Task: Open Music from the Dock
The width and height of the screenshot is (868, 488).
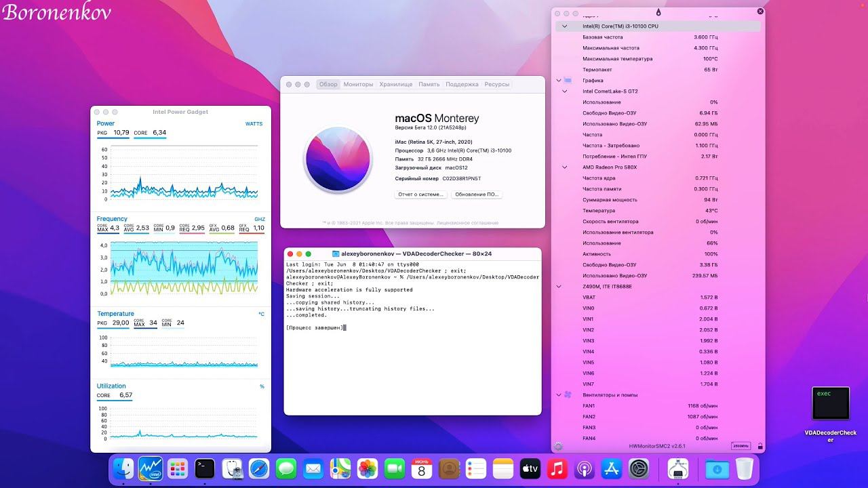Action: [x=557, y=468]
